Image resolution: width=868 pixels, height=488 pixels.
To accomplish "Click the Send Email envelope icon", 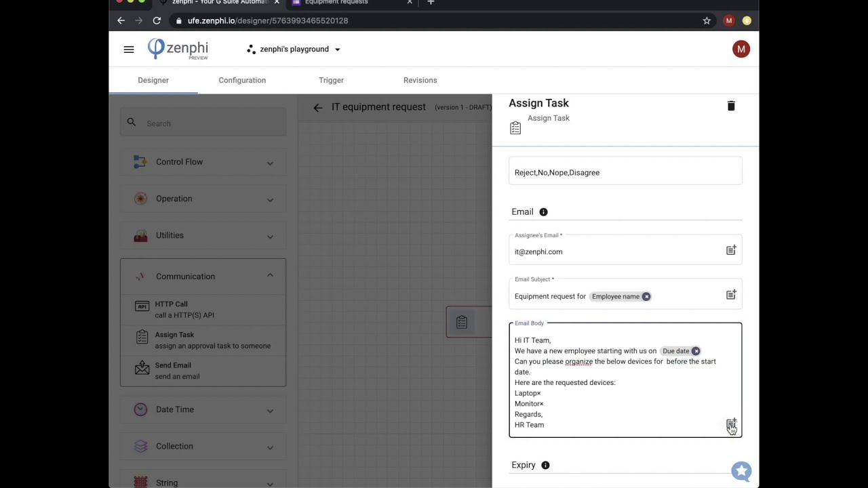I will (x=142, y=367).
